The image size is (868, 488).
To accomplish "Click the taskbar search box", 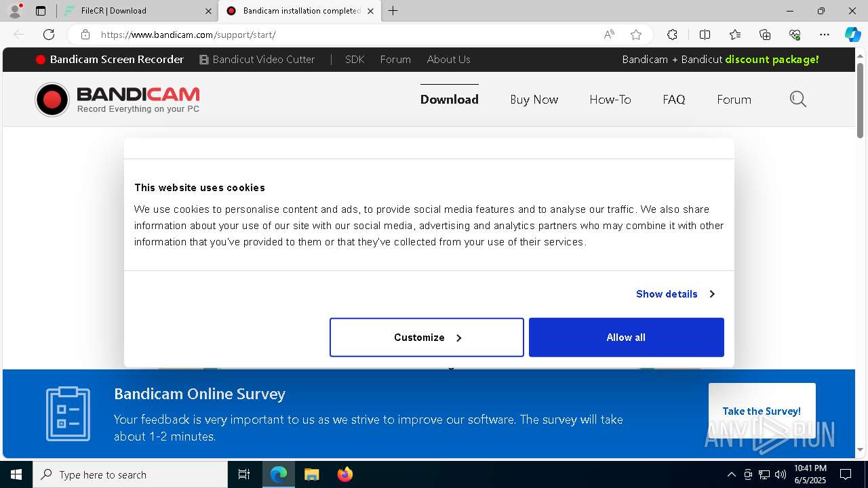I will pos(130,474).
